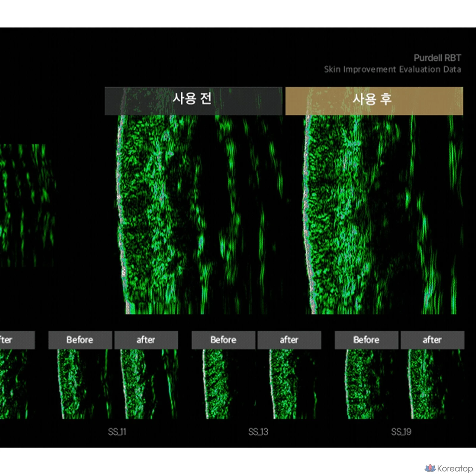Viewport: 476px width, 476px height.
Task: Open the large 사용 전 skin scan image
Action: [x=199, y=214]
